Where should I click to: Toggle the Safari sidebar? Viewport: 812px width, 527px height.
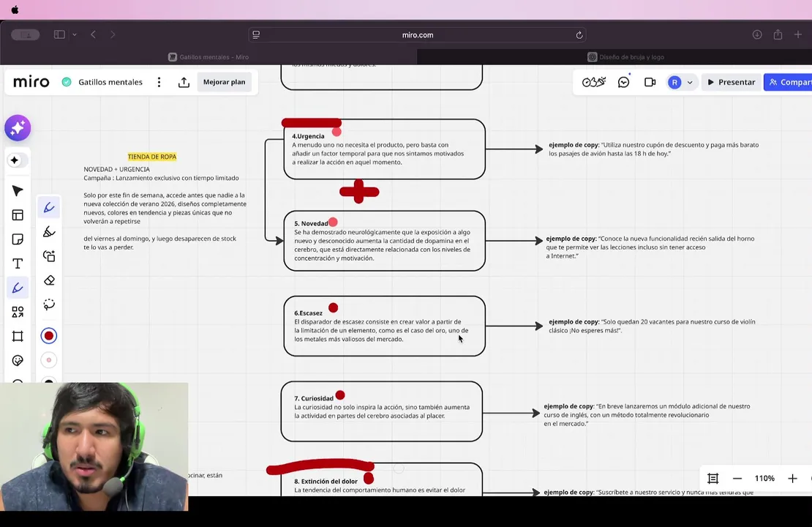coord(59,34)
